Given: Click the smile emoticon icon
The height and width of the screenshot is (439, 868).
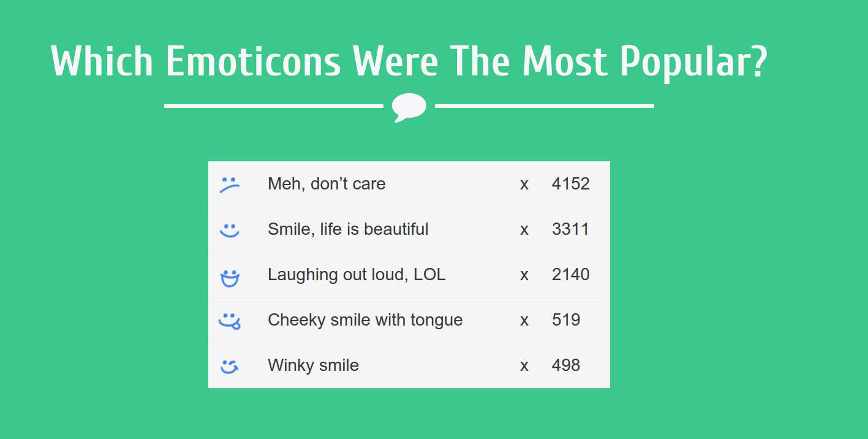Looking at the screenshot, I should (229, 231).
